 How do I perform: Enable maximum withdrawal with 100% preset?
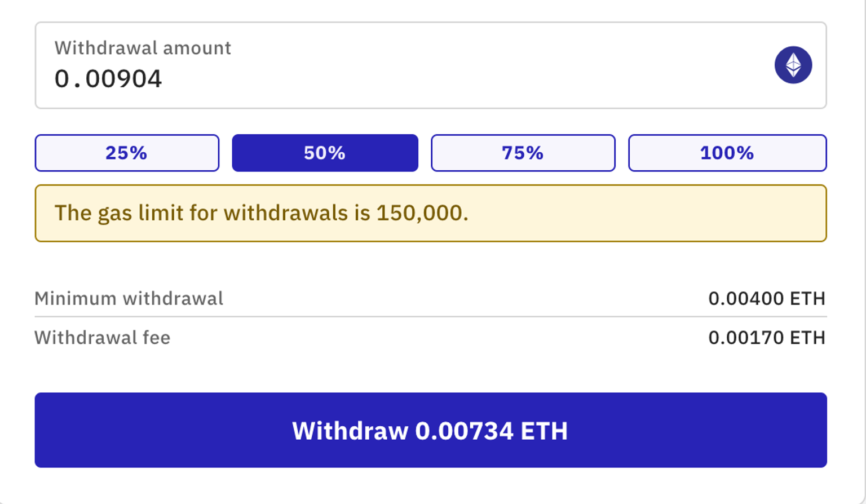(x=727, y=152)
